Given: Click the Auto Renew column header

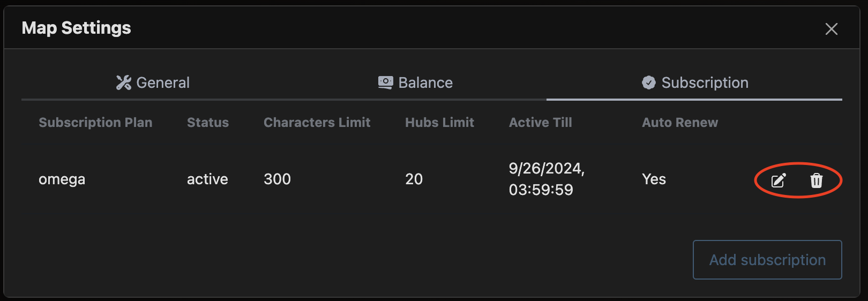Looking at the screenshot, I should click(x=680, y=123).
